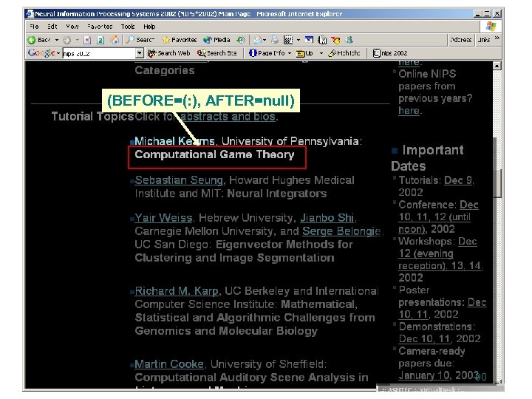
Task: Click the Google logo on the Google toolbar
Action: [x=41, y=53]
